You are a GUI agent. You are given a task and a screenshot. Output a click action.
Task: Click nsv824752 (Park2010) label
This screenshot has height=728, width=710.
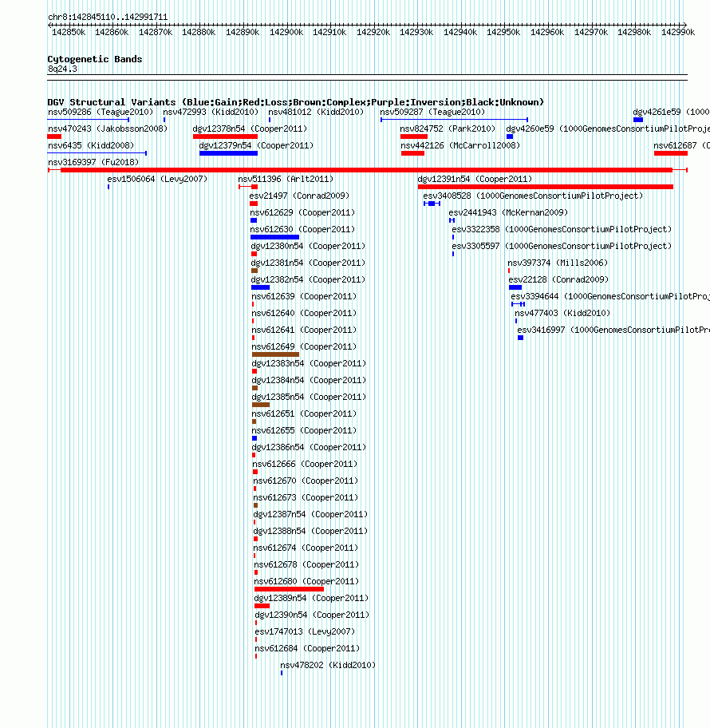tap(448, 129)
